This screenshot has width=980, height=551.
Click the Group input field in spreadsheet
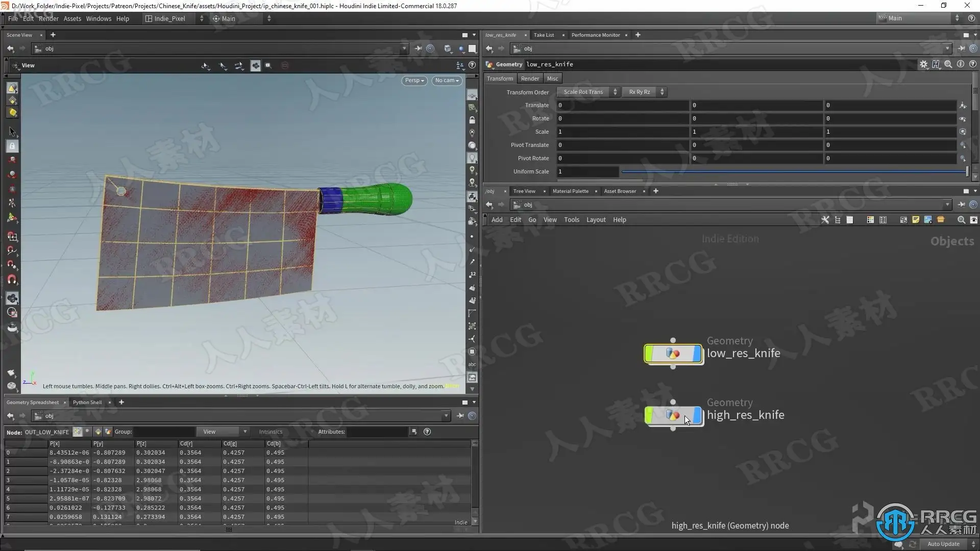164,432
